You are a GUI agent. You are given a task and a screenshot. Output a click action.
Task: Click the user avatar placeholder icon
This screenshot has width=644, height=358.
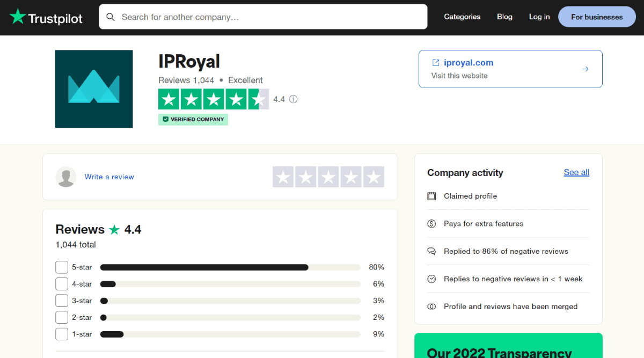pos(66,177)
